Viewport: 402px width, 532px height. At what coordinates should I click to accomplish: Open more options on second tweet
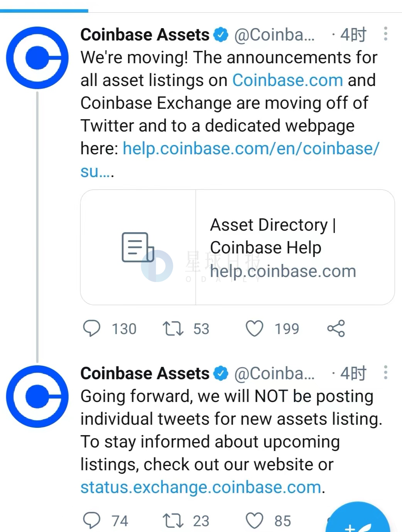(x=385, y=373)
